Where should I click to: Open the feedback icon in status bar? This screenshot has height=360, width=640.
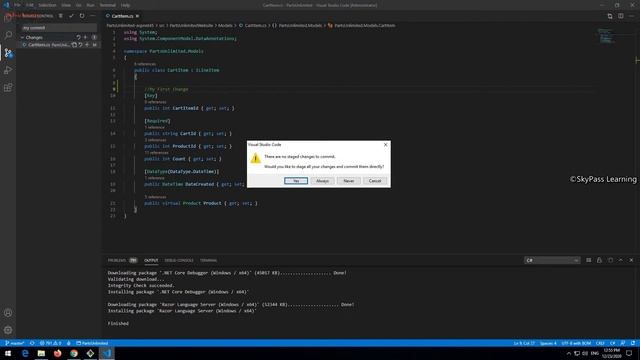pos(622,343)
